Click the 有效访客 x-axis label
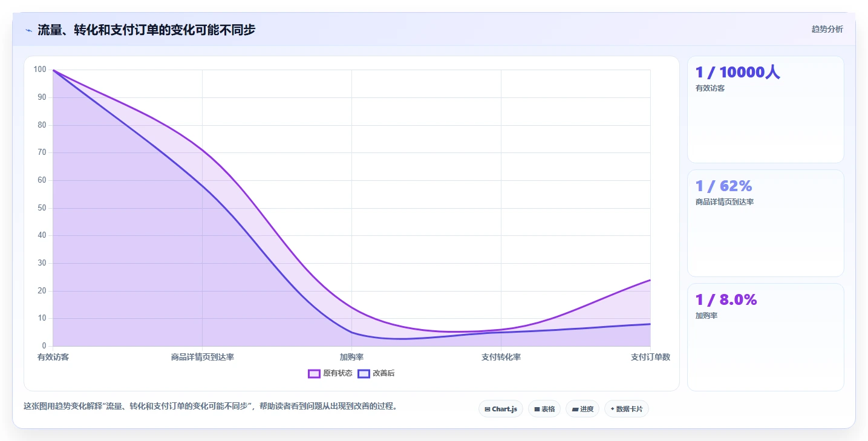 [53, 358]
